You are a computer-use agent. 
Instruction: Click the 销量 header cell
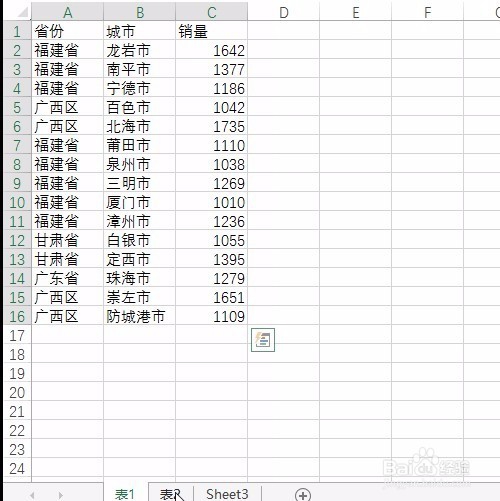[x=212, y=31]
